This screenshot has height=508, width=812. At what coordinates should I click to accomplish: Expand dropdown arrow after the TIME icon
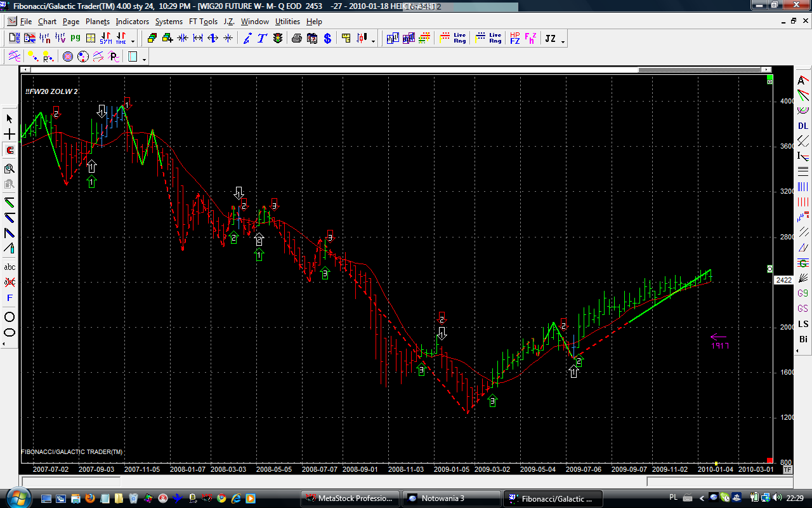coord(133,41)
